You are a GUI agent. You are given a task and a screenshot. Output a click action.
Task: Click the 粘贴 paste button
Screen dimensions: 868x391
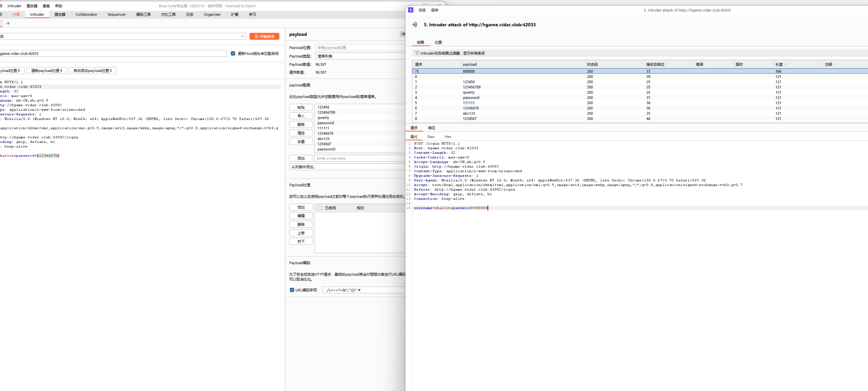pos(301,108)
